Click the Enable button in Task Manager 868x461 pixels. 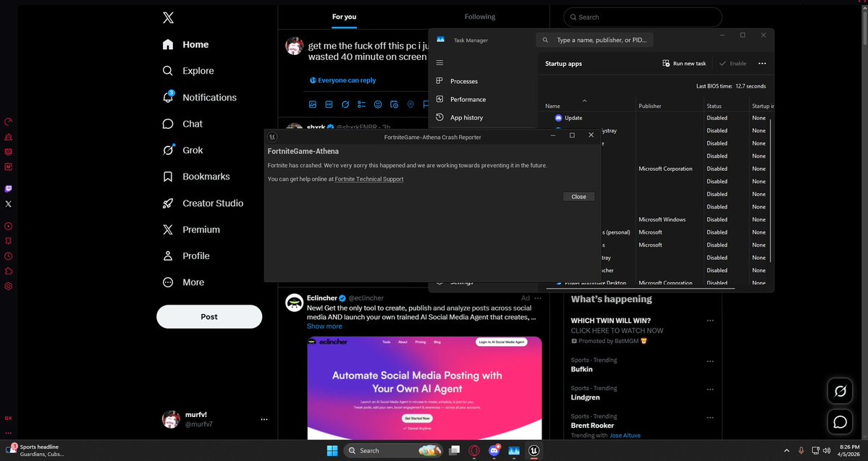(733, 64)
